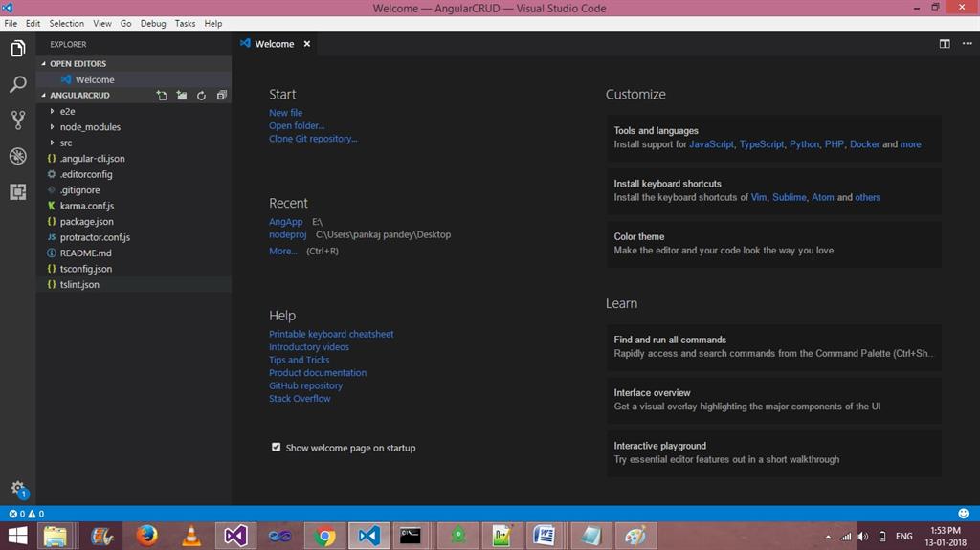Select tslint.json in explorer
The height and width of the screenshot is (550, 980).
pyautogui.click(x=134, y=284)
